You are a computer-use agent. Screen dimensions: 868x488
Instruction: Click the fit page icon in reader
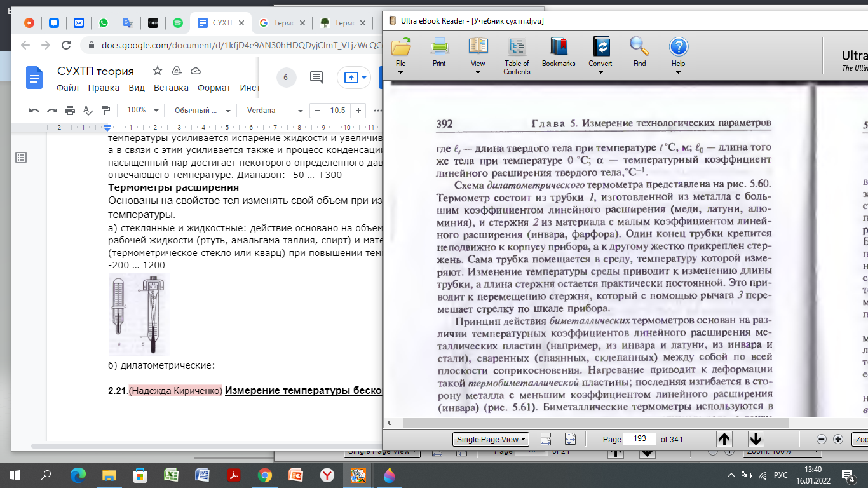[569, 439]
